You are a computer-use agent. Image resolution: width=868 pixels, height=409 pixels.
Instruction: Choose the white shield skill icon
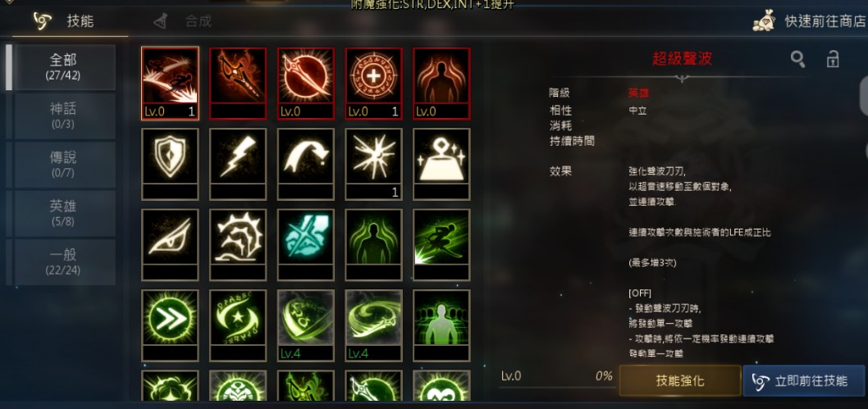170,164
